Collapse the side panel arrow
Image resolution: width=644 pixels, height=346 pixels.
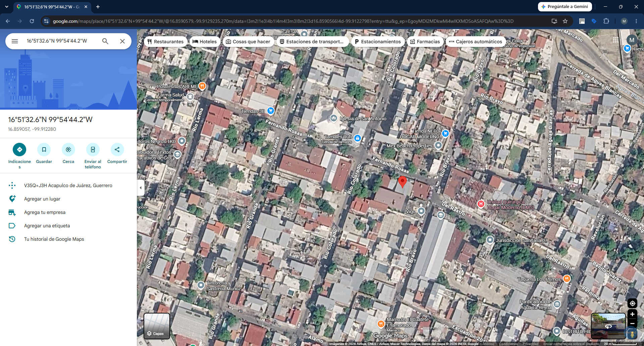pyautogui.click(x=141, y=188)
